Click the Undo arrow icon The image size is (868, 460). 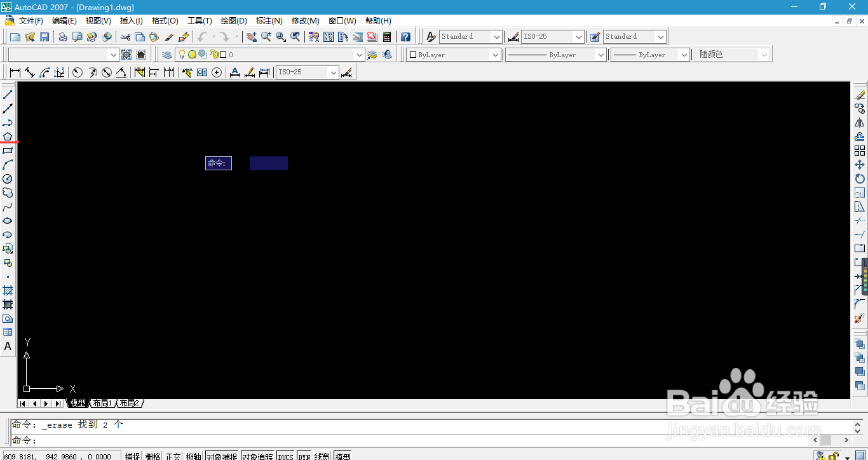point(202,37)
